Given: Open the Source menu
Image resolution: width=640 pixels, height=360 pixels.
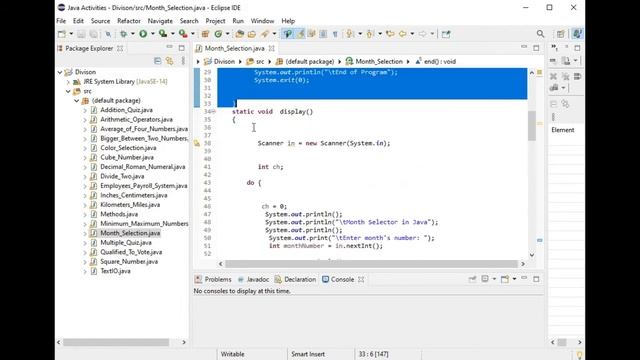Looking at the screenshot, I should pos(100,21).
